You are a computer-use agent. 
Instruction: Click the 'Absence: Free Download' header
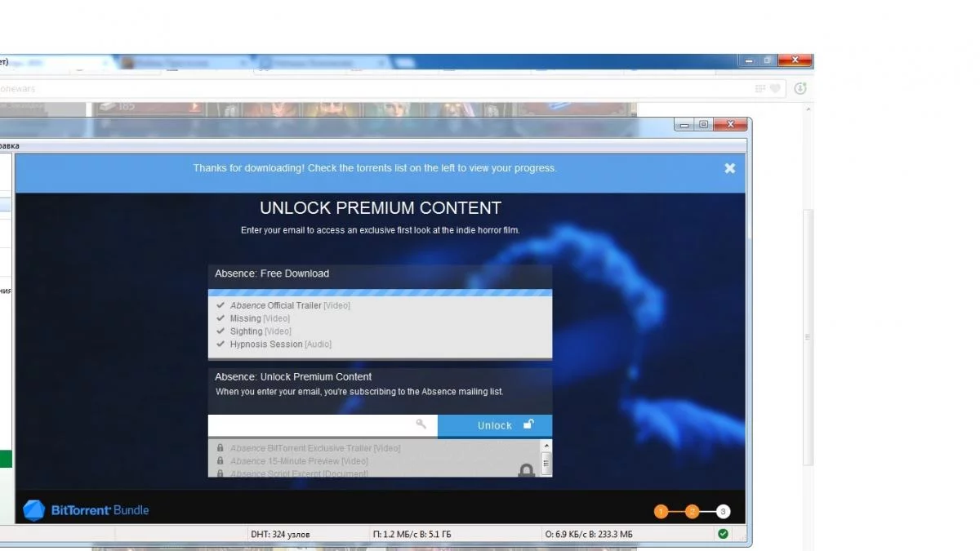click(272, 273)
